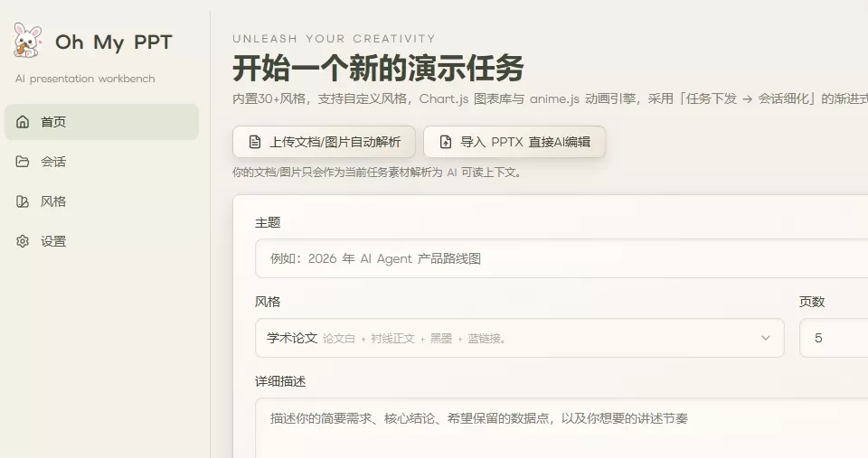Screen dimensions: 868x458
Task: Click the home icon beside 首页
Action: point(22,122)
